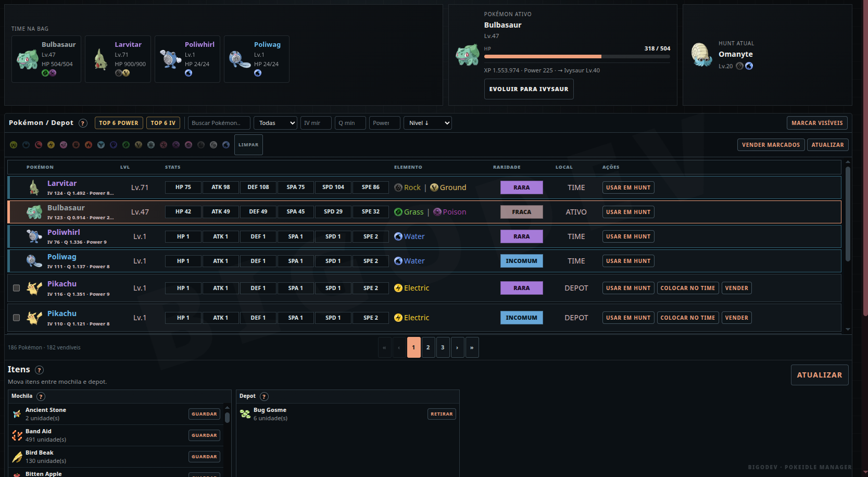Filter by Fire type icon
Viewport: 868px width, 477px height.
(x=89, y=145)
